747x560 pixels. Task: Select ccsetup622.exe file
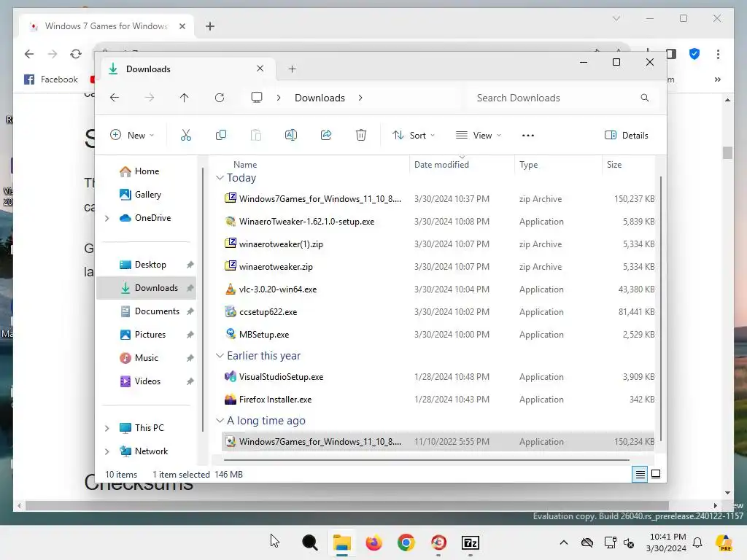(438, 312)
